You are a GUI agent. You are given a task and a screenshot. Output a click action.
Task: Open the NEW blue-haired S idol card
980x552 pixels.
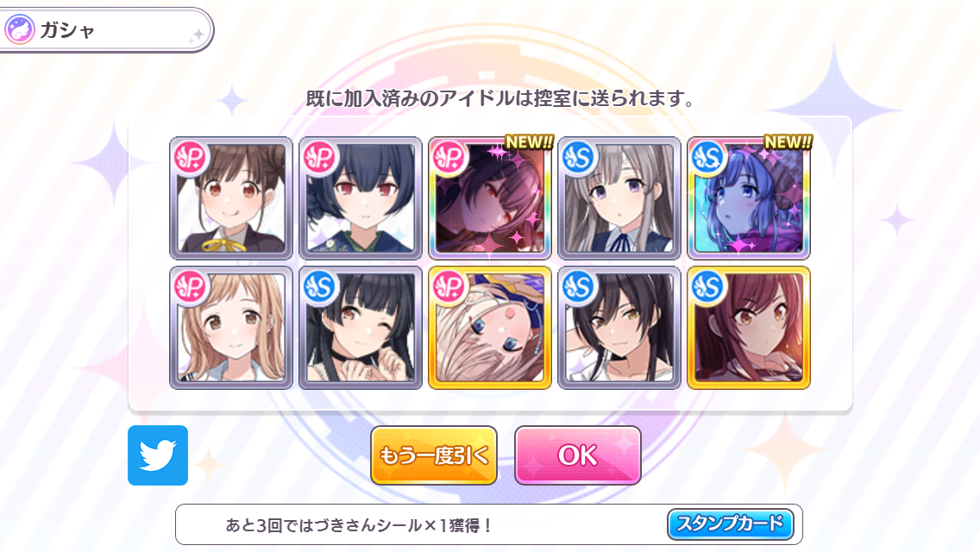click(749, 198)
